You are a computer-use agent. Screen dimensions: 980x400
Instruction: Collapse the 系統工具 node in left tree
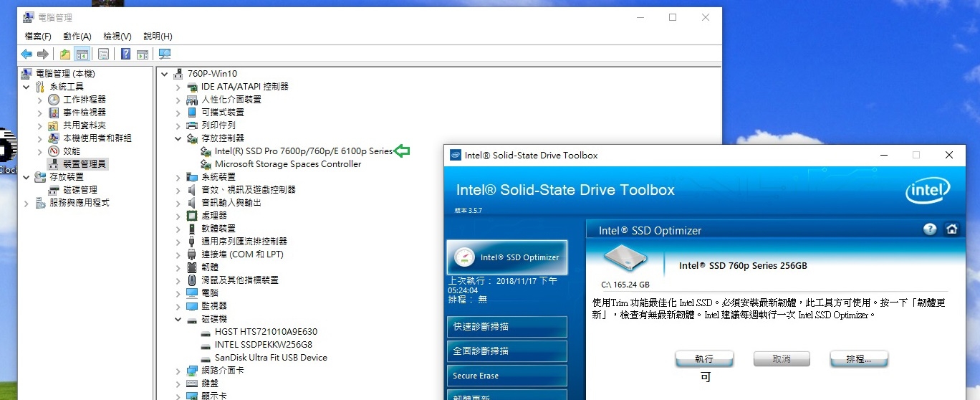[x=27, y=87]
